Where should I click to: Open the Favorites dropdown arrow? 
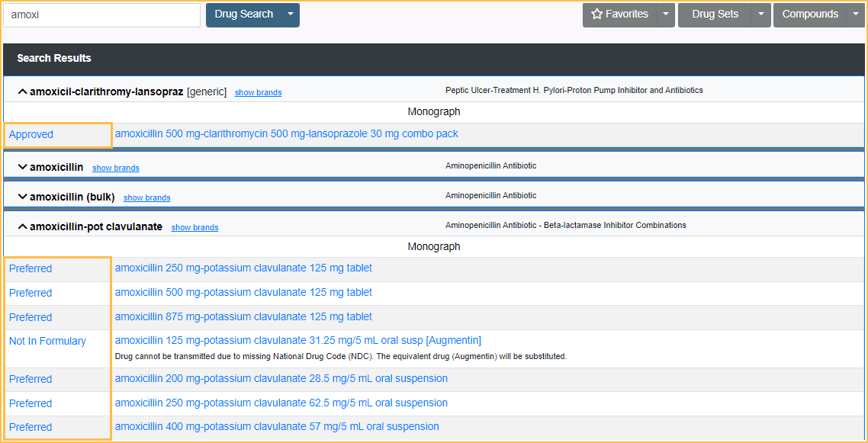point(666,14)
